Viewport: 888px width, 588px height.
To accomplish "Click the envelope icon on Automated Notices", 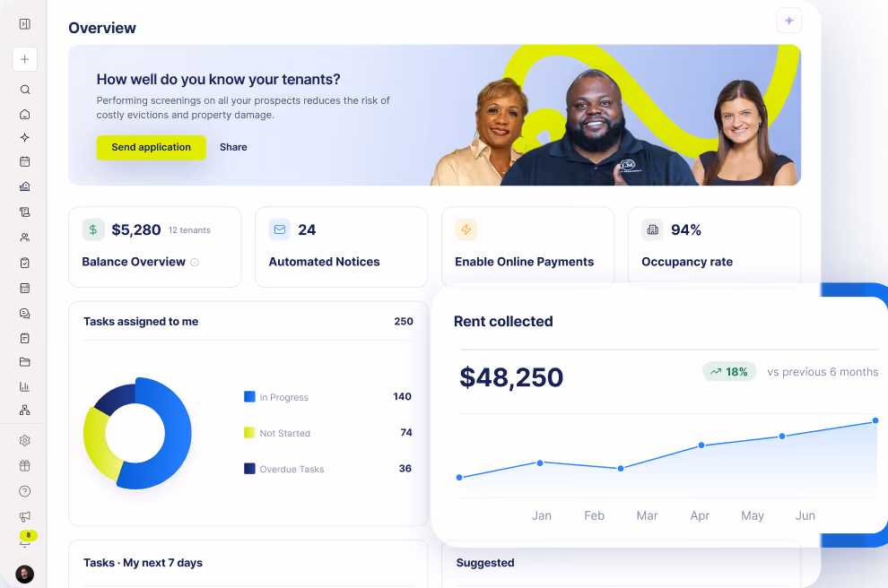I will 280,229.
